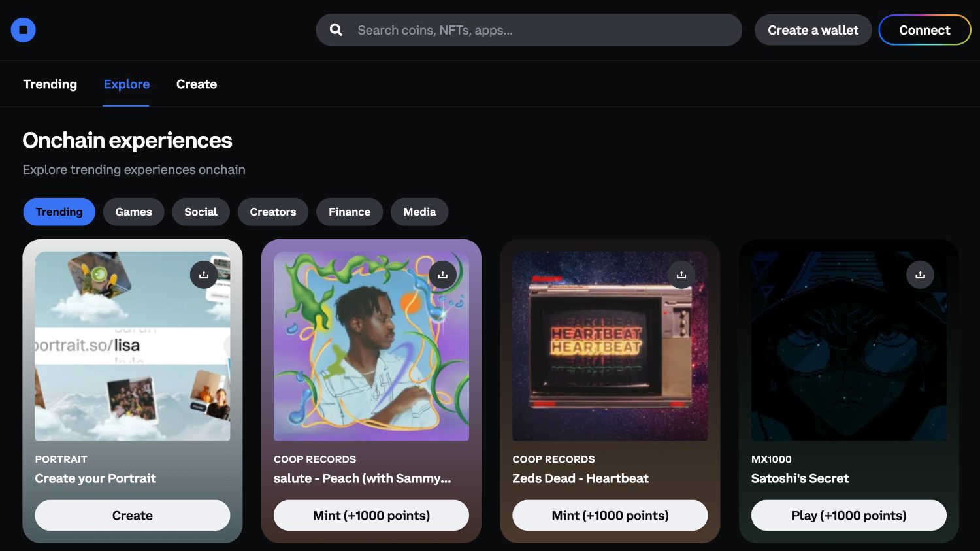Select the Trending filter chip

point(59,212)
